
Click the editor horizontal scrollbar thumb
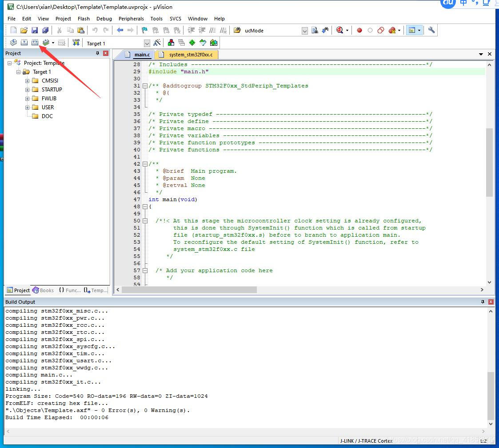[189, 289]
